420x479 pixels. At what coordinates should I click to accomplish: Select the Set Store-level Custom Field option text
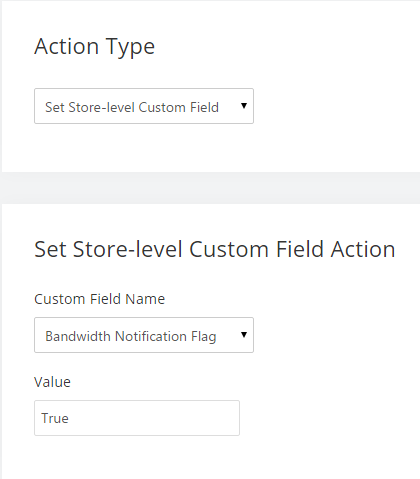tap(132, 107)
